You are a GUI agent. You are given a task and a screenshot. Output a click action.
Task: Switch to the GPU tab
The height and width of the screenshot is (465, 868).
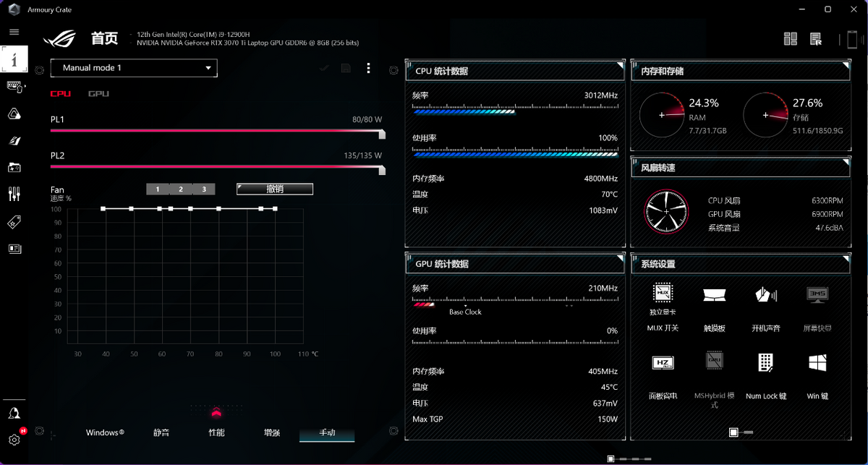(x=98, y=94)
